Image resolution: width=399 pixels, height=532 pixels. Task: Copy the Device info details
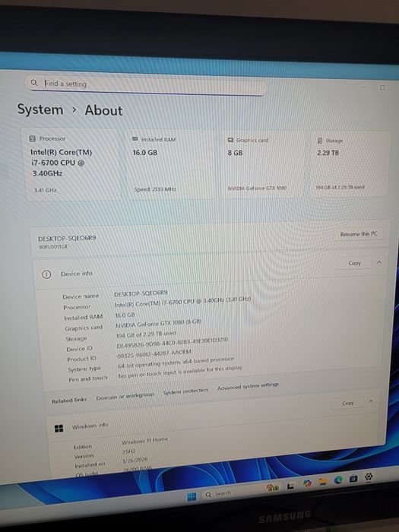coord(355,263)
